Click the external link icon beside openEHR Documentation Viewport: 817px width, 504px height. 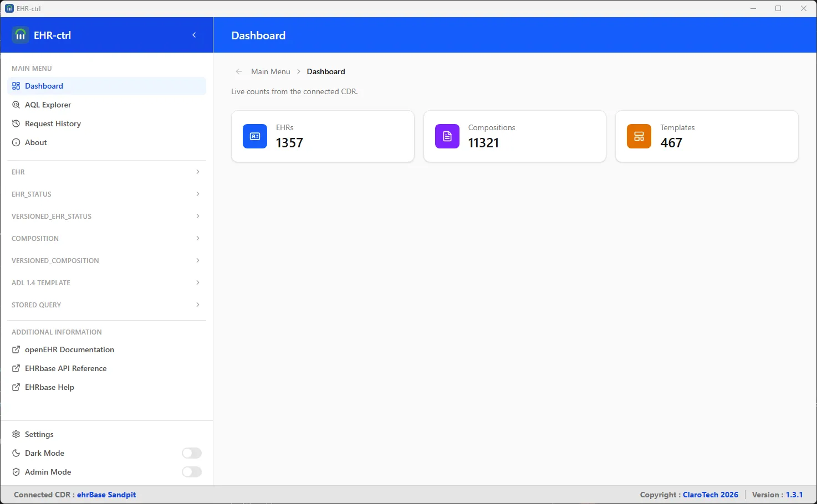[16, 349]
